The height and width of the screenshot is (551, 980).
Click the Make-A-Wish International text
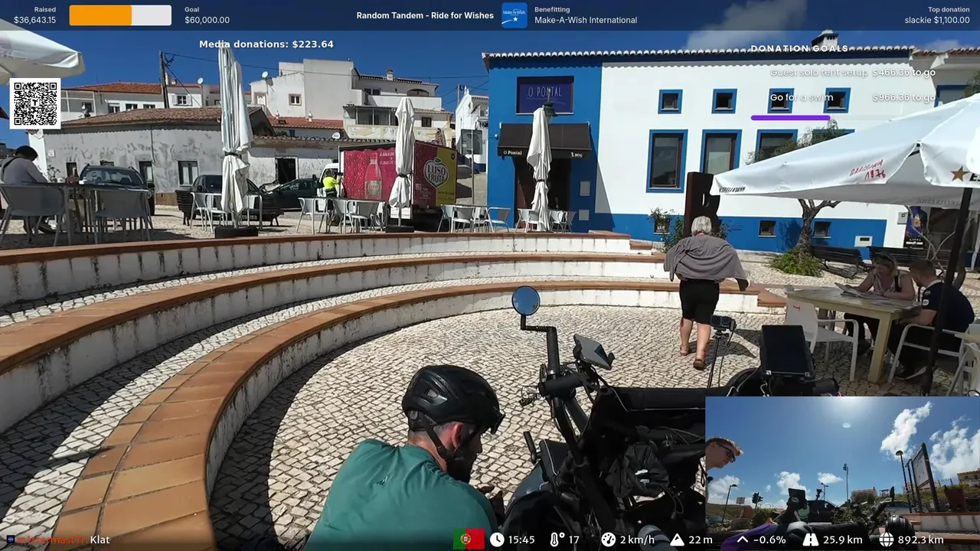coord(586,21)
